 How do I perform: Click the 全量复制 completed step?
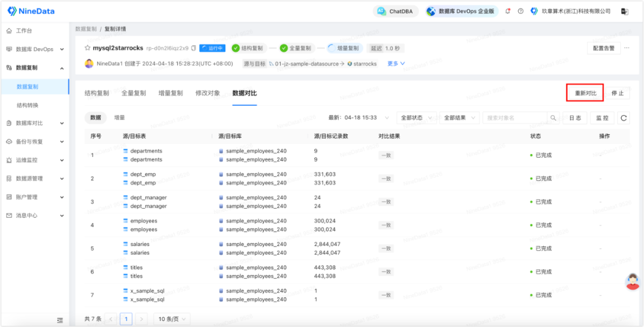click(298, 48)
